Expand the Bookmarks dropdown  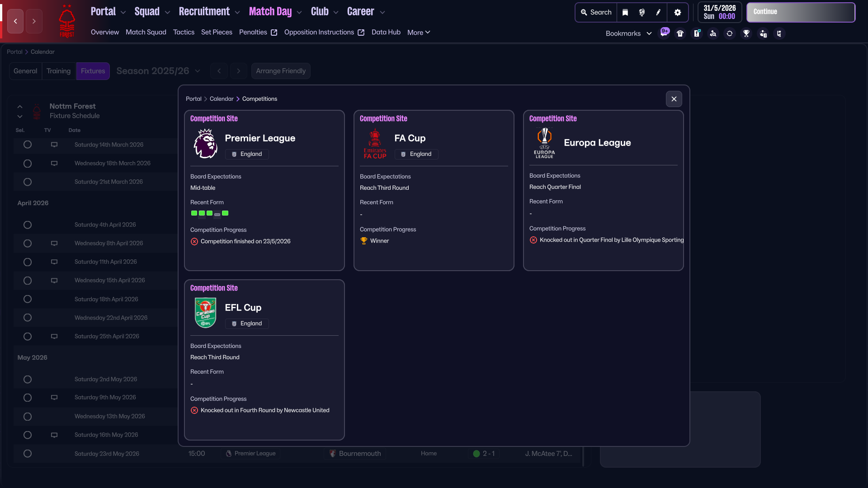tap(628, 33)
